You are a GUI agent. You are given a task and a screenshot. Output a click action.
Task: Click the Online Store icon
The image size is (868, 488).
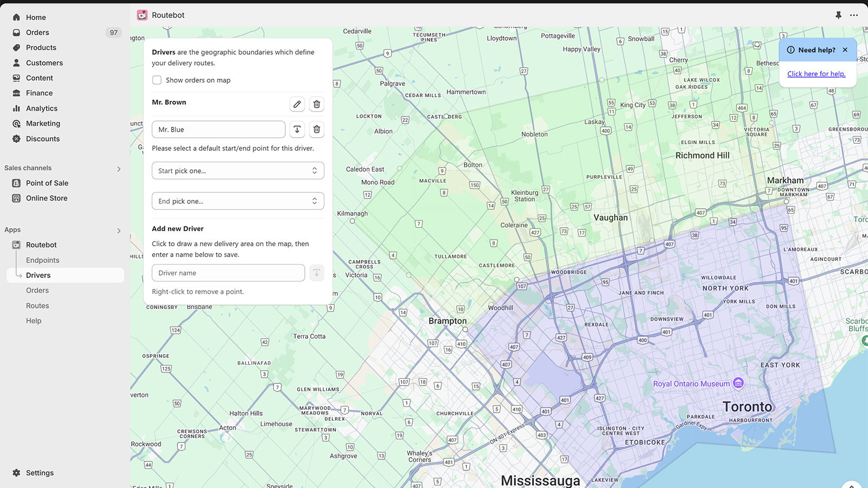coord(16,198)
